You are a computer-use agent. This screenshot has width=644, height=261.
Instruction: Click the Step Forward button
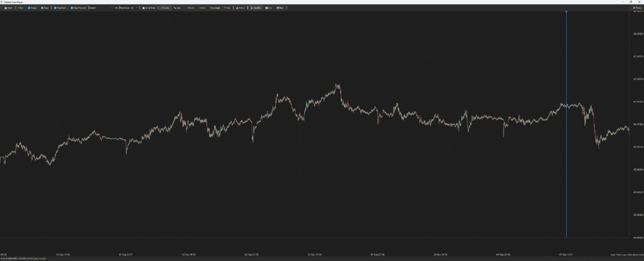78,8
